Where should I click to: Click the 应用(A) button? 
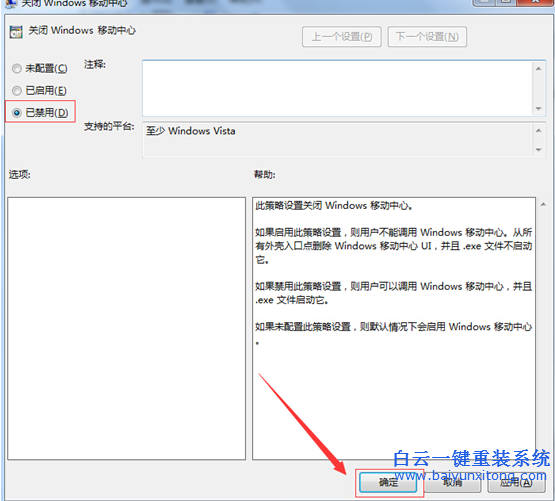click(516, 482)
